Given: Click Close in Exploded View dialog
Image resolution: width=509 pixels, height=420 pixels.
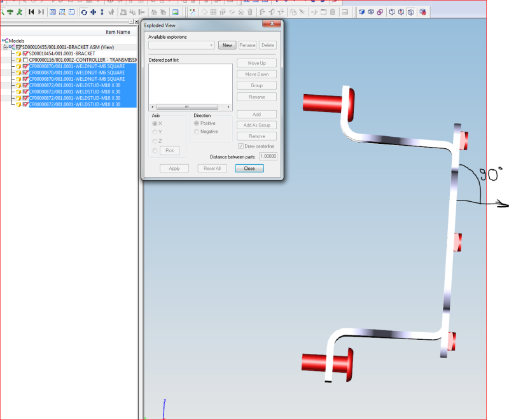Looking at the screenshot, I should pyautogui.click(x=249, y=168).
